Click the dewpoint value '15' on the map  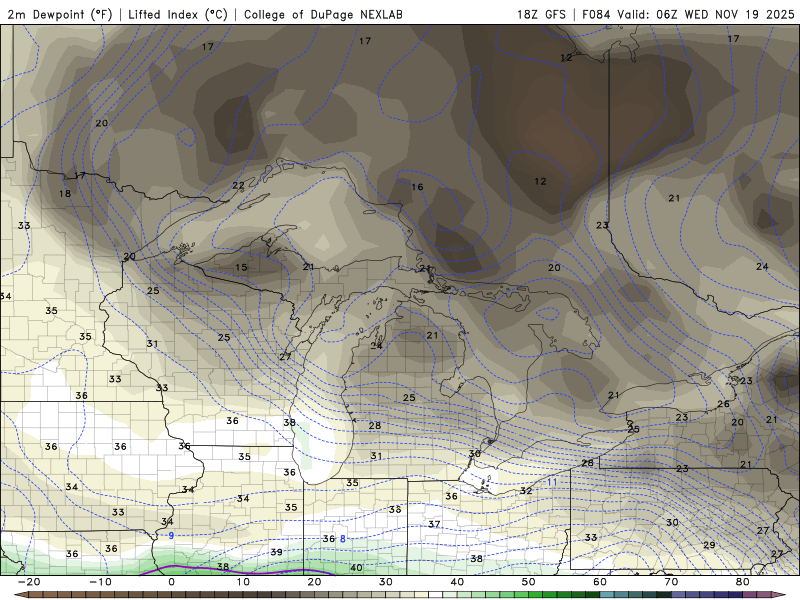241,267
